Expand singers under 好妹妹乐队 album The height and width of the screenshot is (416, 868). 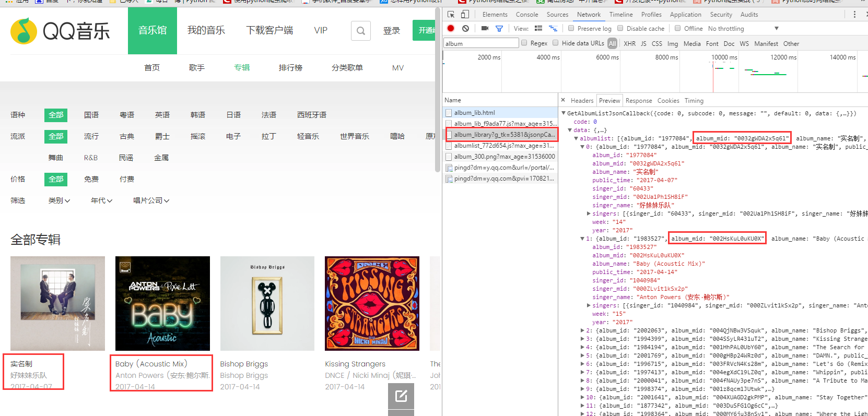pos(589,213)
